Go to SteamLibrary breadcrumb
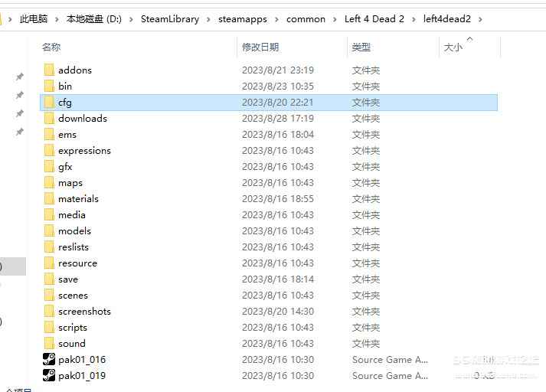 [170, 19]
